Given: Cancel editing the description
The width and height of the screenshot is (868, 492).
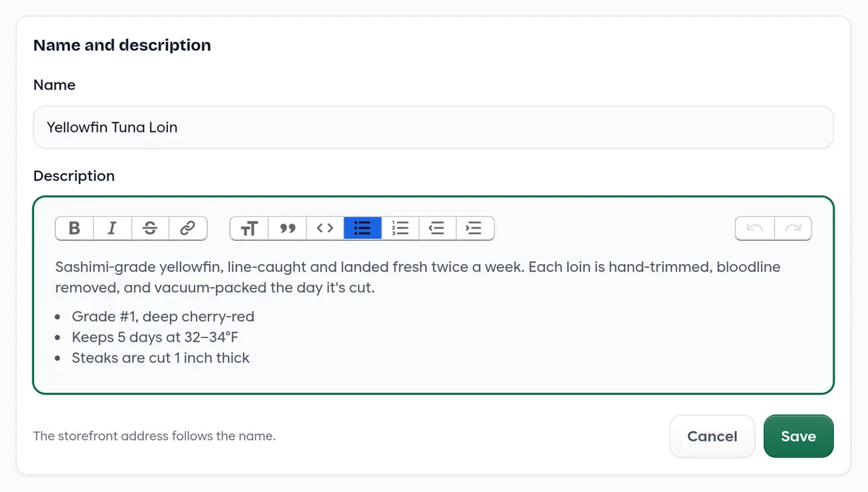Looking at the screenshot, I should point(712,436).
